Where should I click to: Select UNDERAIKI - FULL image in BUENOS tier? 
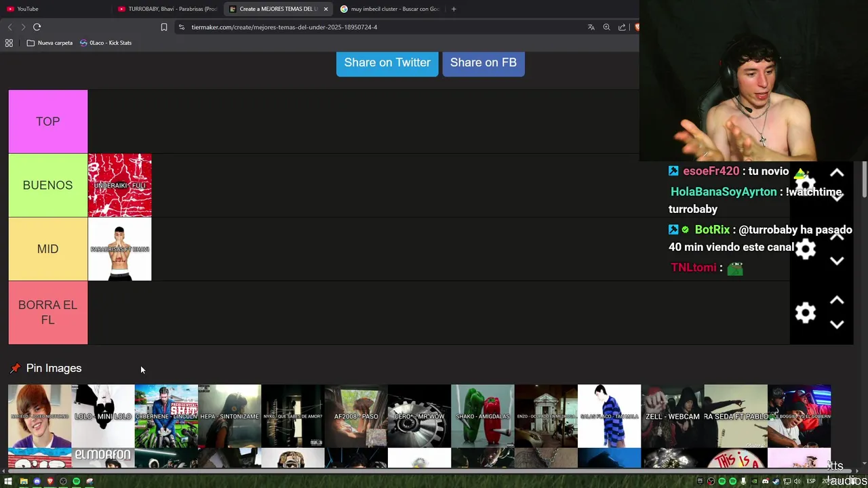tap(120, 185)
